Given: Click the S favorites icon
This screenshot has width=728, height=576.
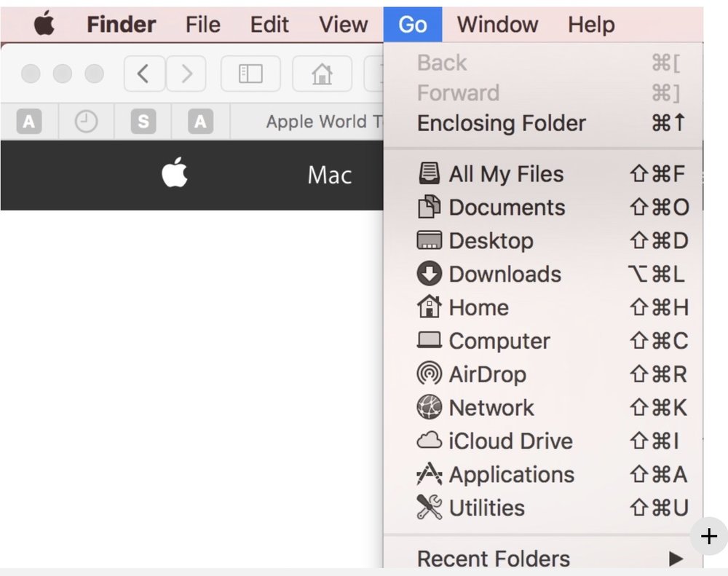Looking at the screenshot, I should click(x=143, y=122).
